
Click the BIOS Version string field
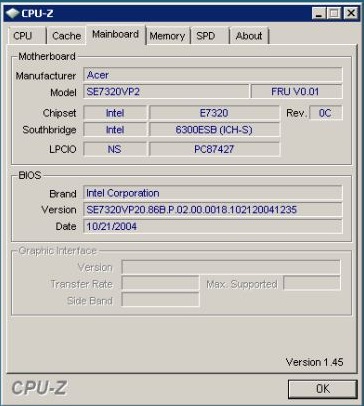point(213,210)
